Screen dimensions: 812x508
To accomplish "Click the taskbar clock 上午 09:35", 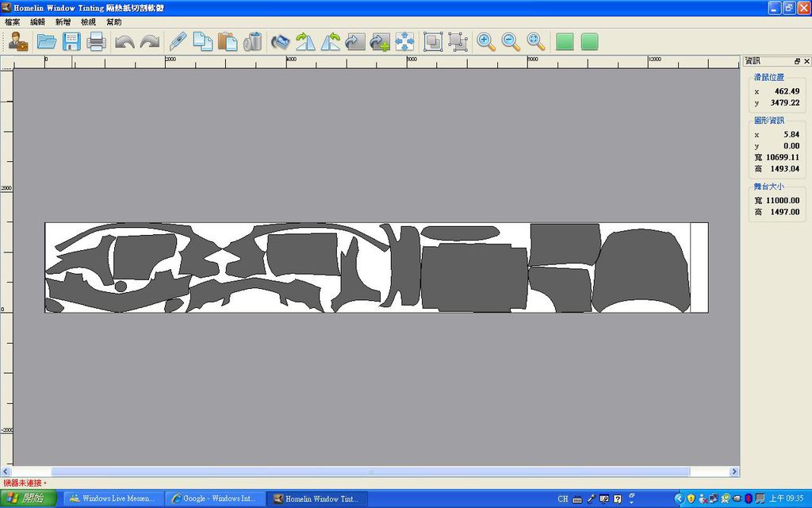I will click(786, 498).
